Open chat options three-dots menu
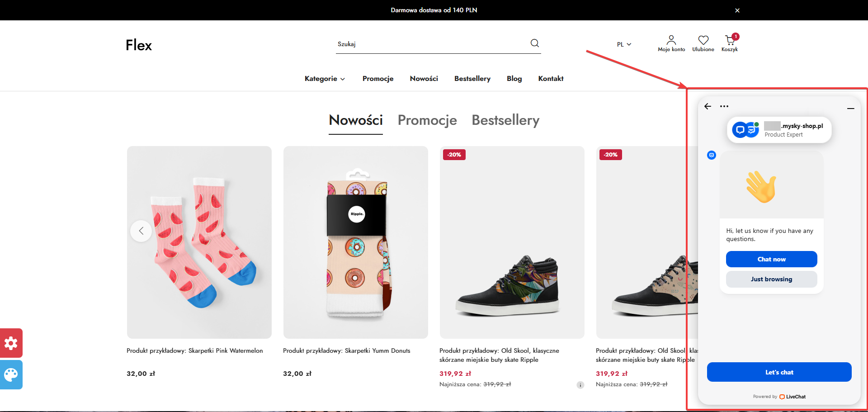868x412 pixels. 724,106
